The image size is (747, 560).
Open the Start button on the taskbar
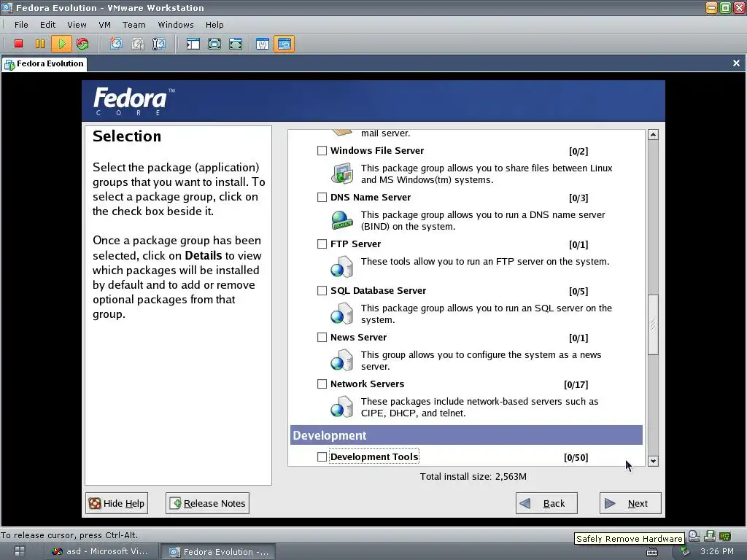tap(20, 551)
